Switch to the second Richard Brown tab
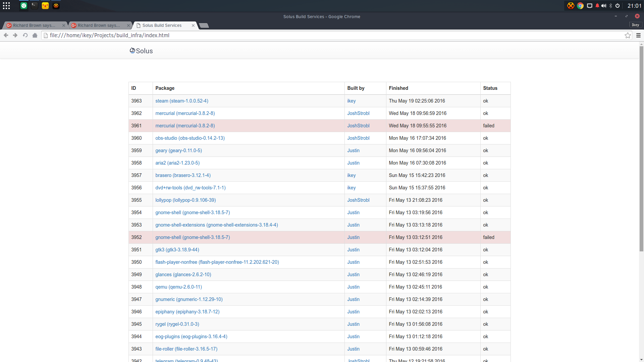 click(x=100, y=25)
